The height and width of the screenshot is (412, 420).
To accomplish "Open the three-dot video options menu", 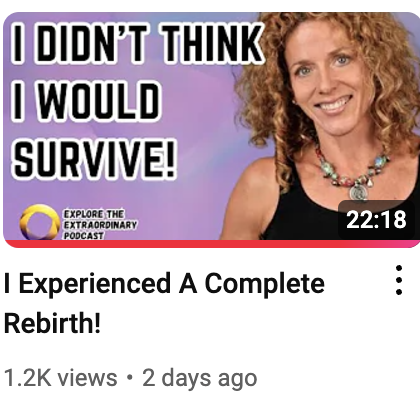I will click(x=399, y=280).
